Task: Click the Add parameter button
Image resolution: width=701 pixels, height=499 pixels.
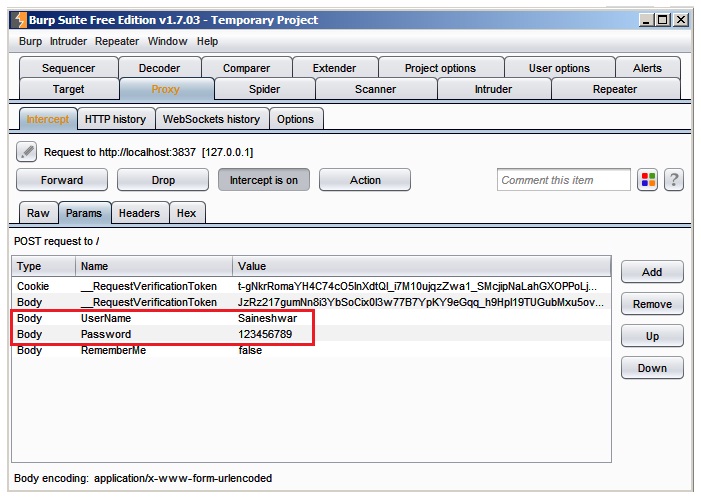Action: point(652,272)
